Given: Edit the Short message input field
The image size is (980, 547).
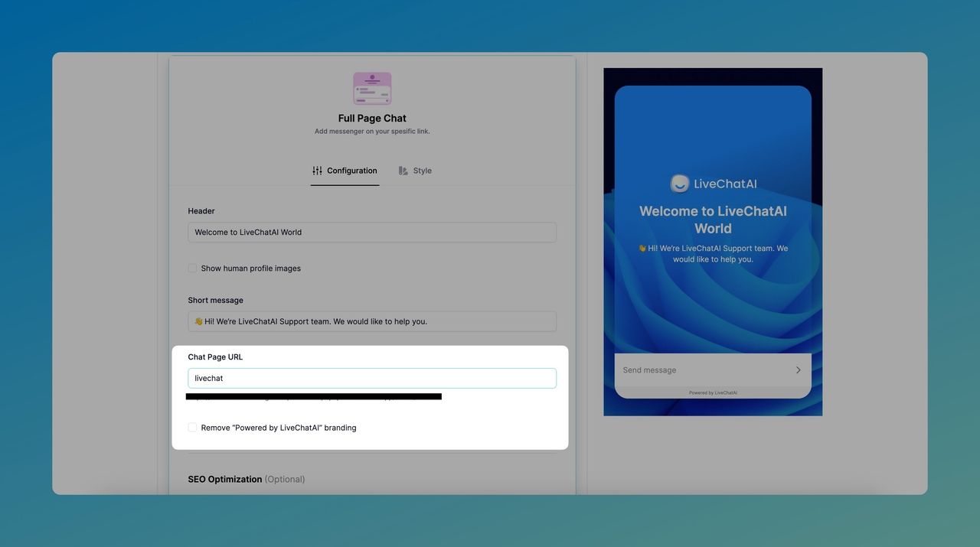Looking at the screenshot, I should pyautogui.click(x=372, y=321).
